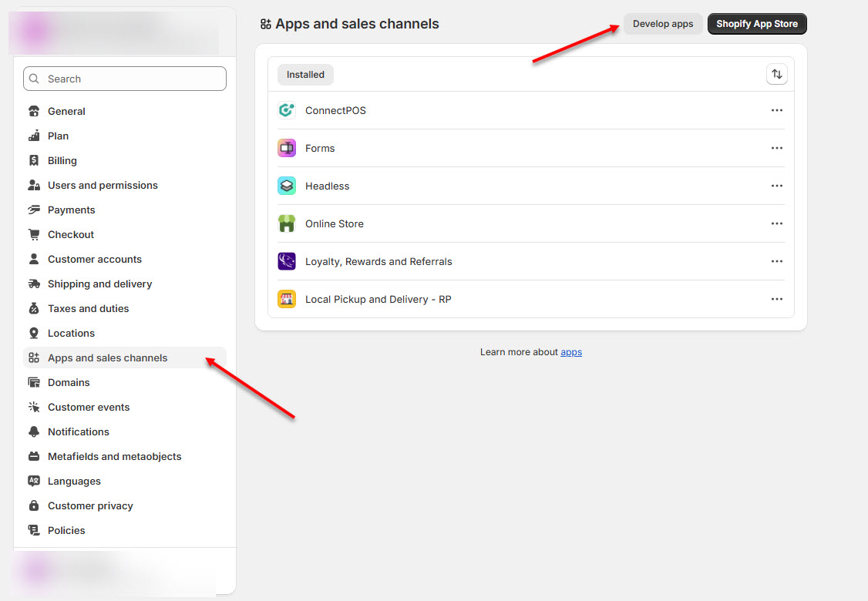Select the Installed filter tab
868x601 pixels.
click(x=305, y=75)
